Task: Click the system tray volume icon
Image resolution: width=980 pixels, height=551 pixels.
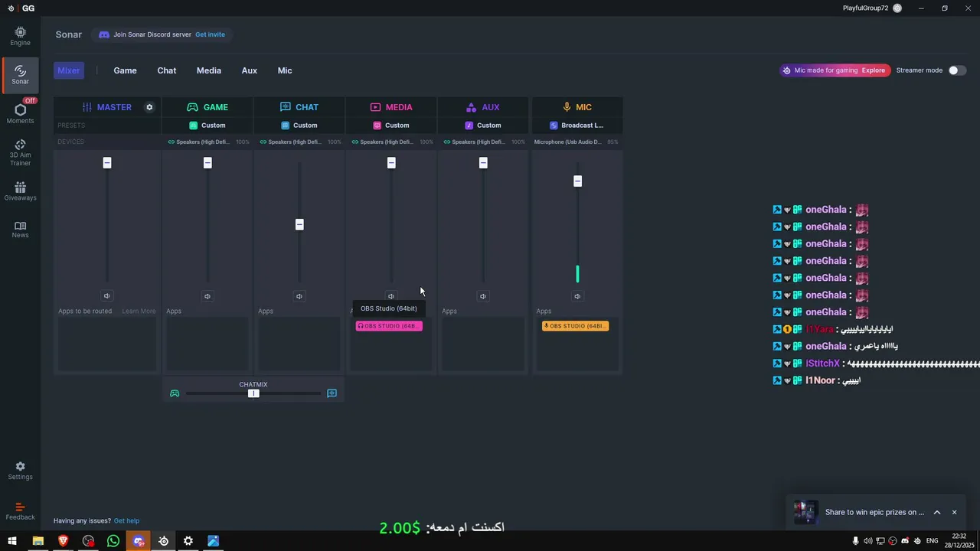Action: (867, 541)
